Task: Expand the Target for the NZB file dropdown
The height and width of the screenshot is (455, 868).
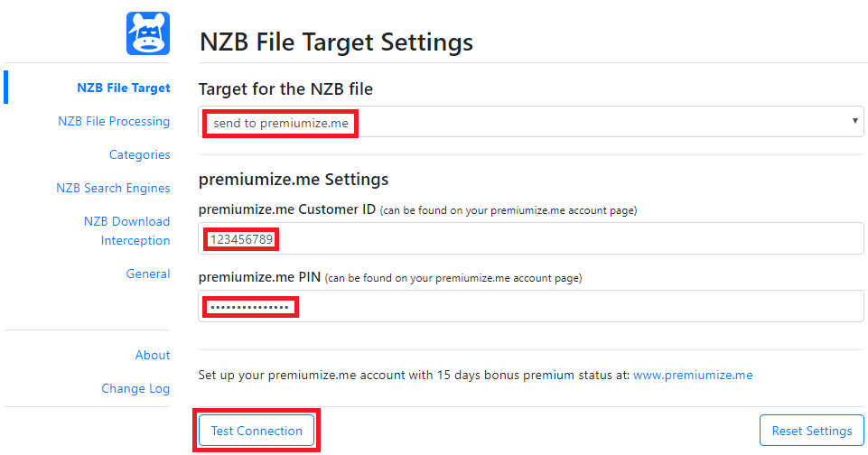Action: (x=531, y=122)
